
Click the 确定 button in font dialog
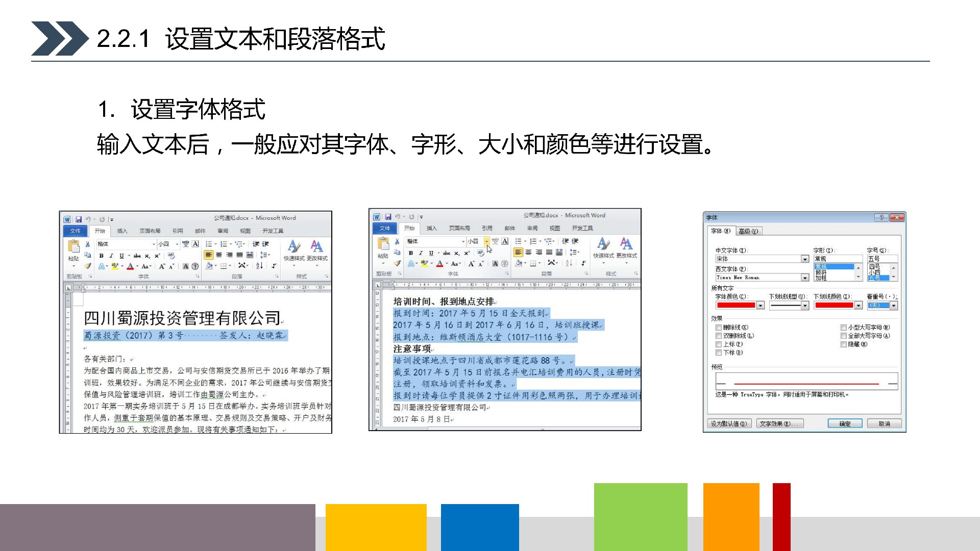click(845, 423)
